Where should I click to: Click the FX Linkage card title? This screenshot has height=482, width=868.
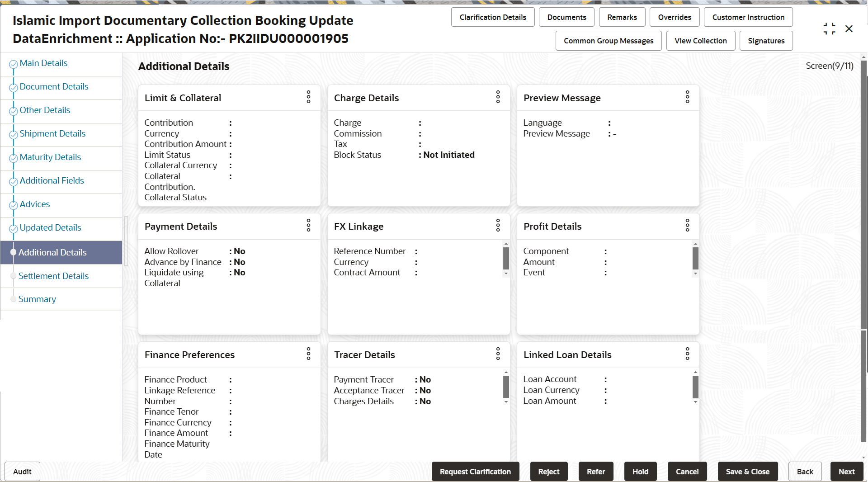(x=359, y=227)
